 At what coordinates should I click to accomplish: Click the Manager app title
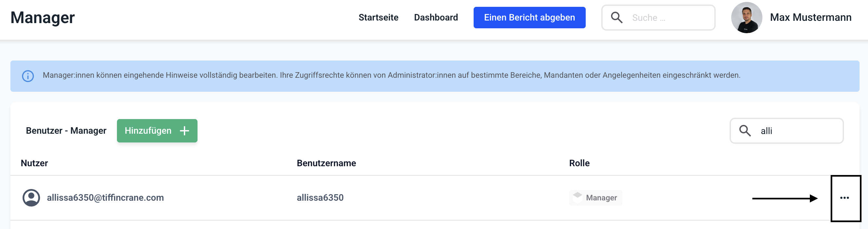point(43,18)
